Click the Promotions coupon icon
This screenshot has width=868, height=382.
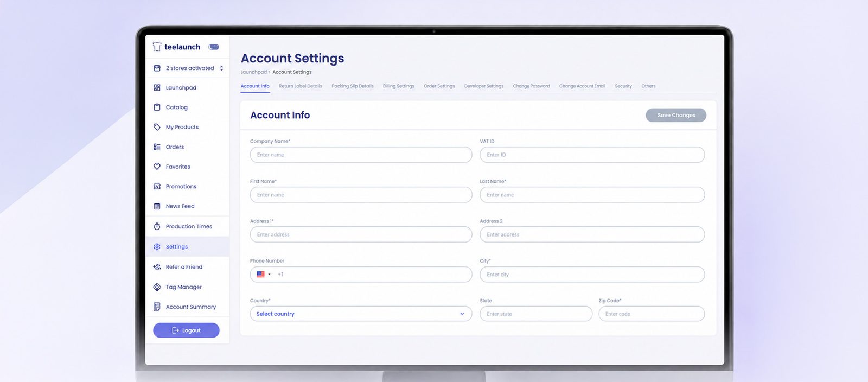point(157,187)
